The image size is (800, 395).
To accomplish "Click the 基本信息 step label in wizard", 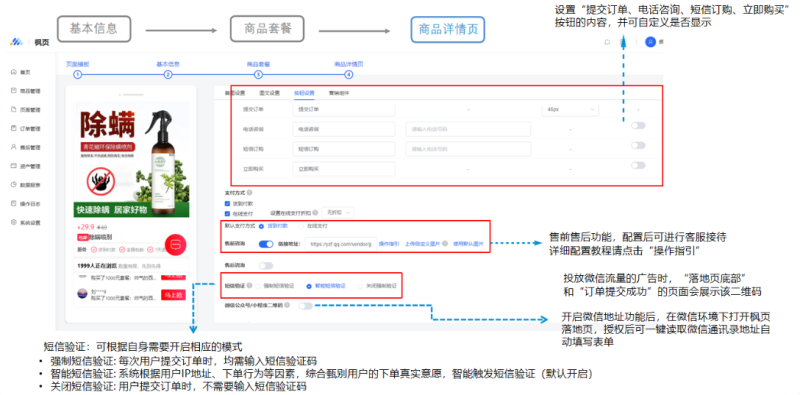I will click(x=168, y=64).
